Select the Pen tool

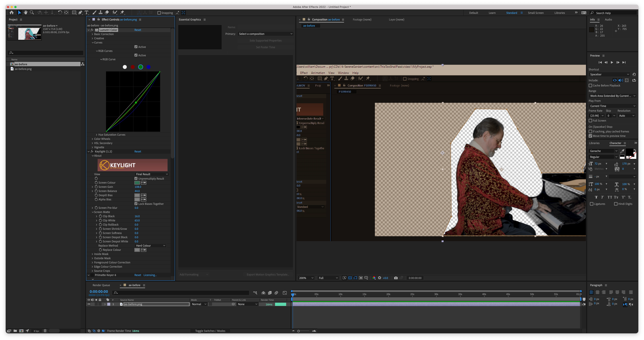(x=80, y=12)
